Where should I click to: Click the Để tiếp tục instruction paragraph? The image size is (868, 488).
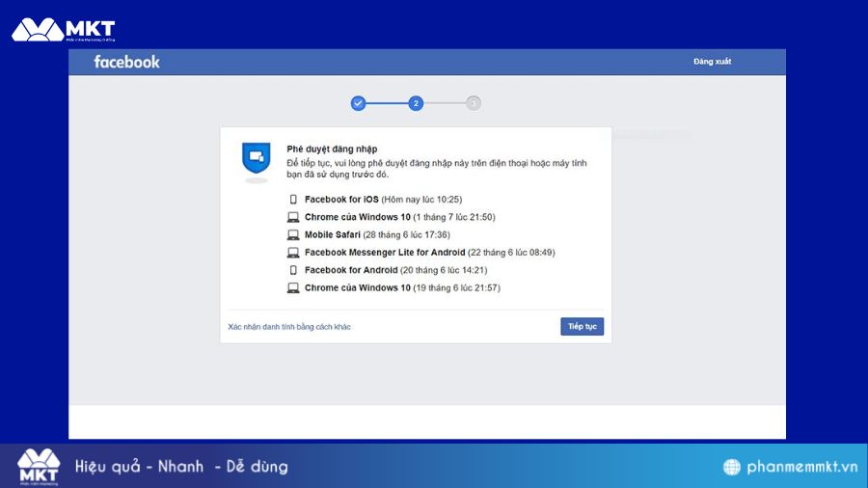[436, 169]
